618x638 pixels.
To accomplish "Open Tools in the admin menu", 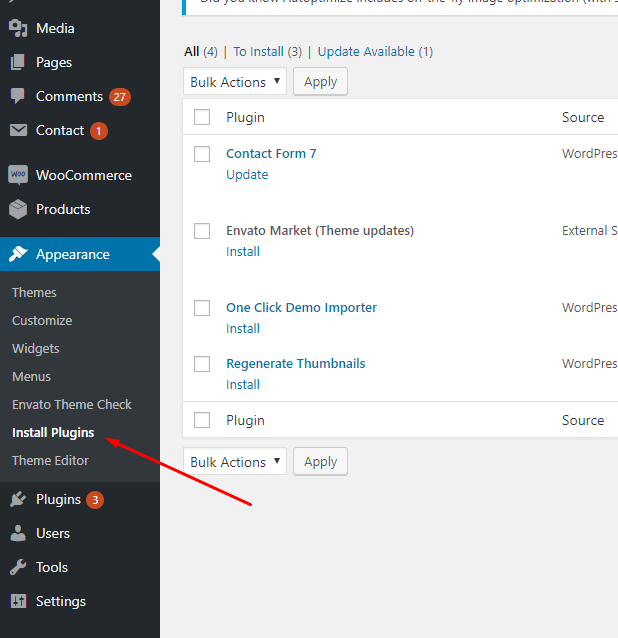I will point(52,567).
